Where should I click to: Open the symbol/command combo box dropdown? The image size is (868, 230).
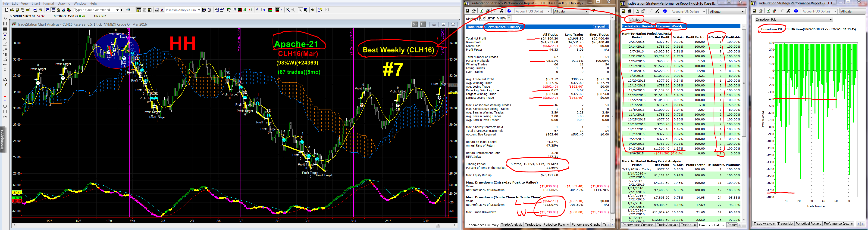click(x=118, y=10)
